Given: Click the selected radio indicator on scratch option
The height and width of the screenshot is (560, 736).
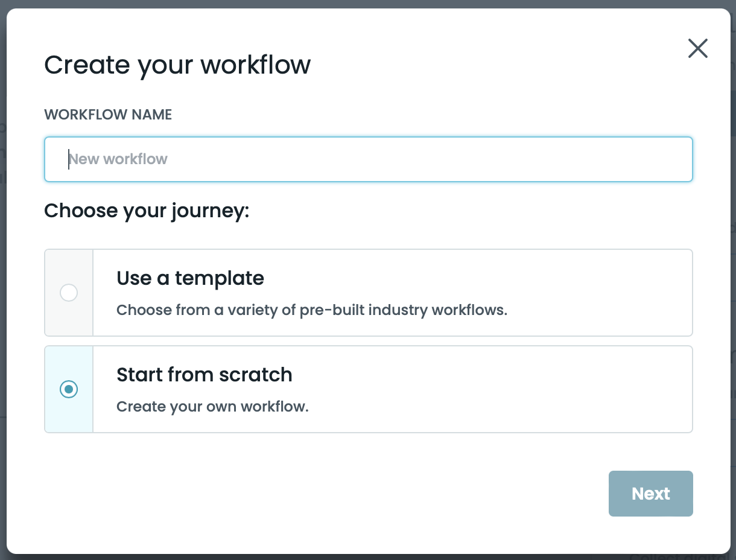Looking at the screenshot, I should pos(68,389).
